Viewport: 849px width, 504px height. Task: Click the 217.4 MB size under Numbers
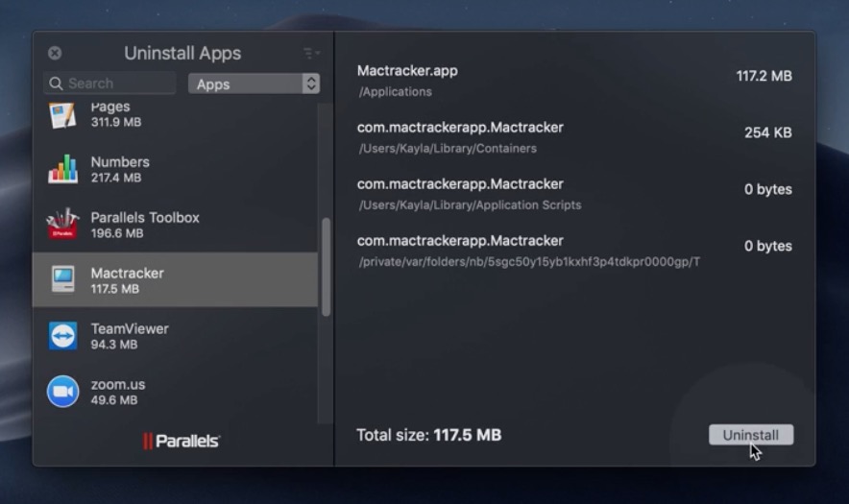pyautogui.click(x=116, y=179)
